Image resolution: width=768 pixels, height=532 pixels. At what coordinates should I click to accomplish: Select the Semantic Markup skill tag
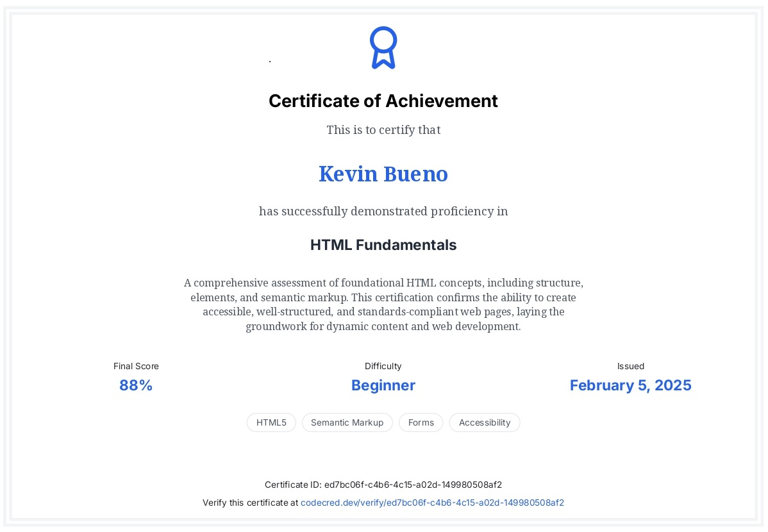click(x=347, y=422)
